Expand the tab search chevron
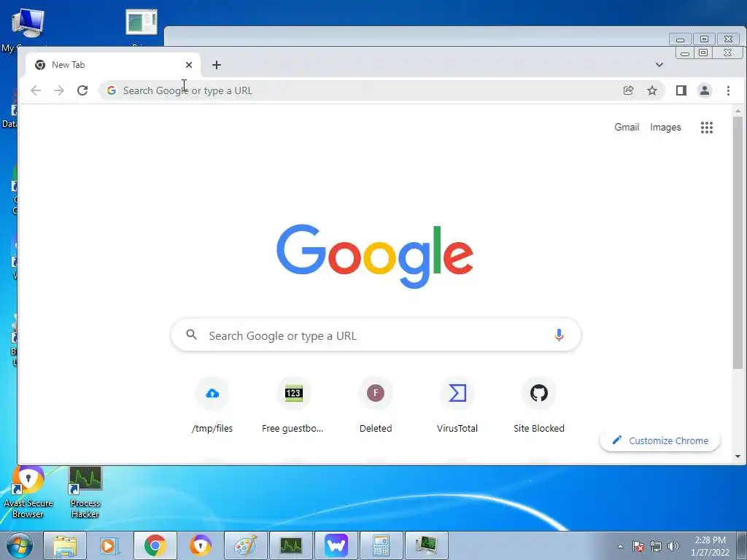Viewport: 747px width, 560px height. [x=659, y=65]
